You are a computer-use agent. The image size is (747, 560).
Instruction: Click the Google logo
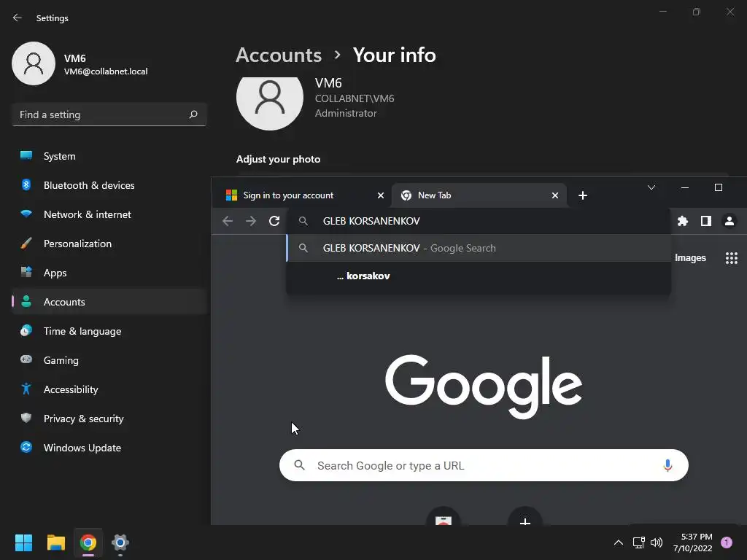483,386
